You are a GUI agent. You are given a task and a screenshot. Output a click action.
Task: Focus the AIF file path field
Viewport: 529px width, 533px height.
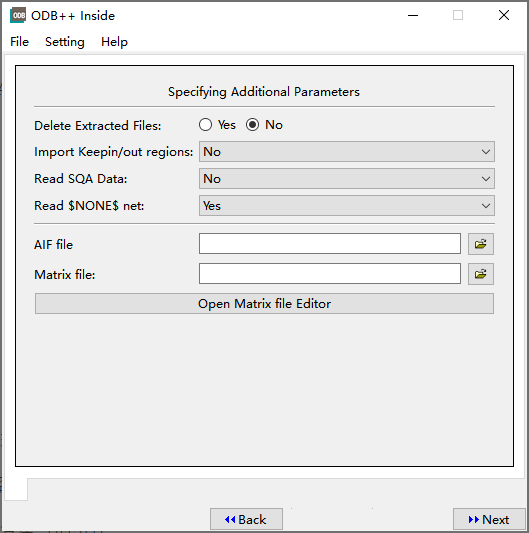pos(330,244)
